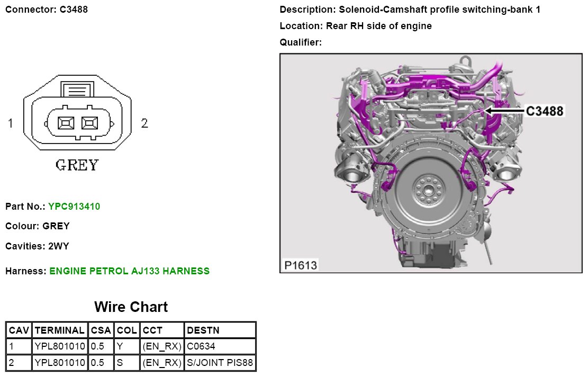Screen dimensions: 588x376
Task: Open the YPC913410 part number link
Action: pyautogui.click(x=74, y=206)
